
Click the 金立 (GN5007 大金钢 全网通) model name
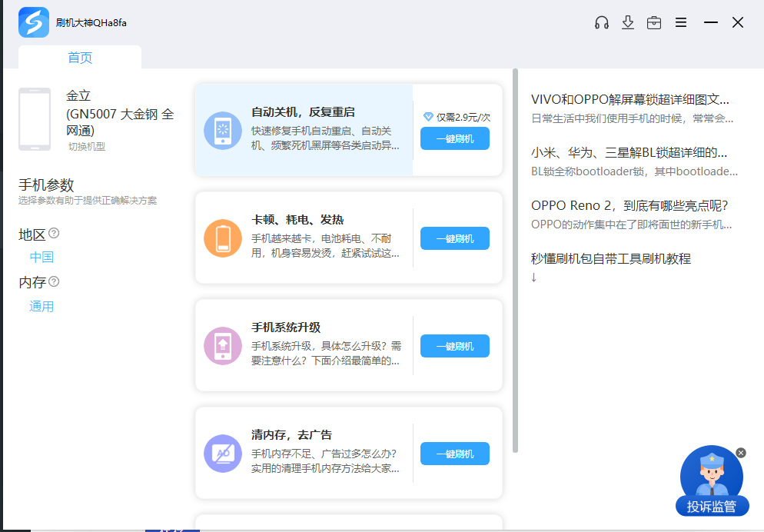(x=121, y=113)
